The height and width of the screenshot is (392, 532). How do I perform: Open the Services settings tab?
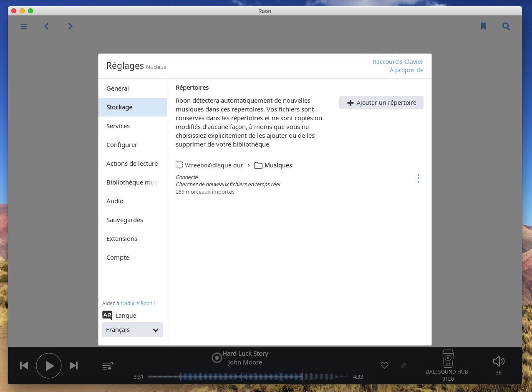click(133, 126)
